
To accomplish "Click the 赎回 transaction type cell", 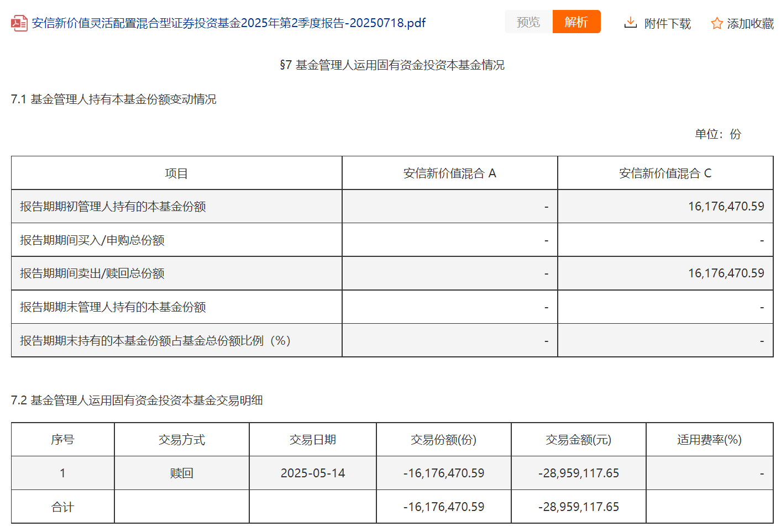I will coord(182,473).
